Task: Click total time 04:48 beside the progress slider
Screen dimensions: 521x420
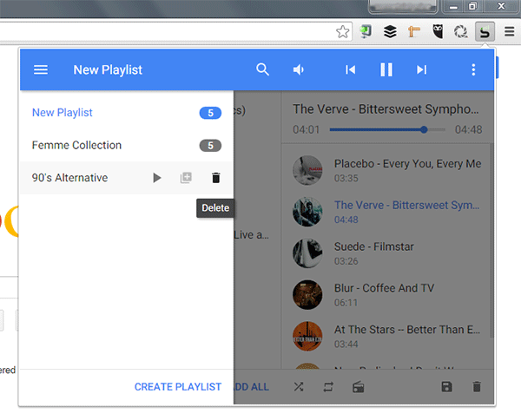Action: (468, 129)
